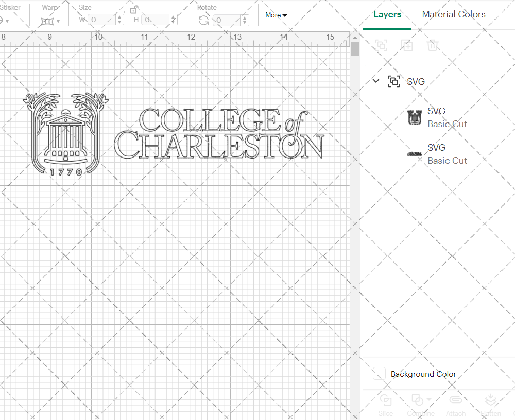515x420 pixels.
Task: Click the Height size input field
Action: (x=156, y=20)
